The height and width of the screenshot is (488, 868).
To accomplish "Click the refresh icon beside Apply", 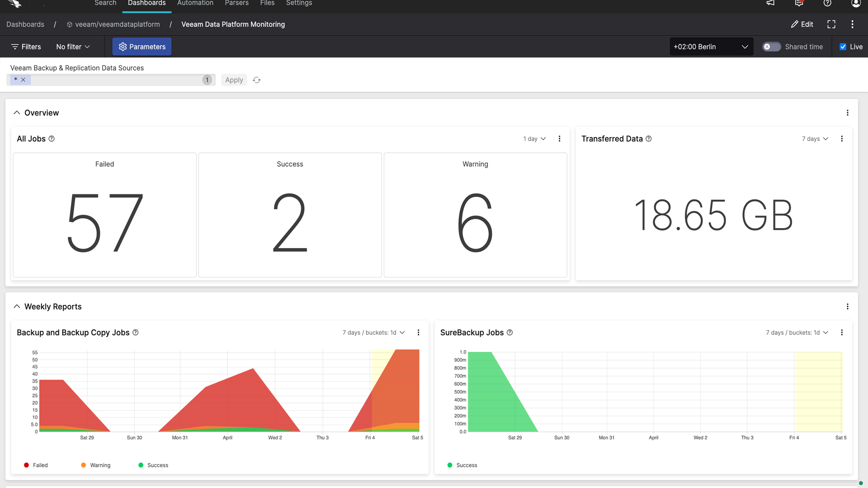I will coord(257,80).
